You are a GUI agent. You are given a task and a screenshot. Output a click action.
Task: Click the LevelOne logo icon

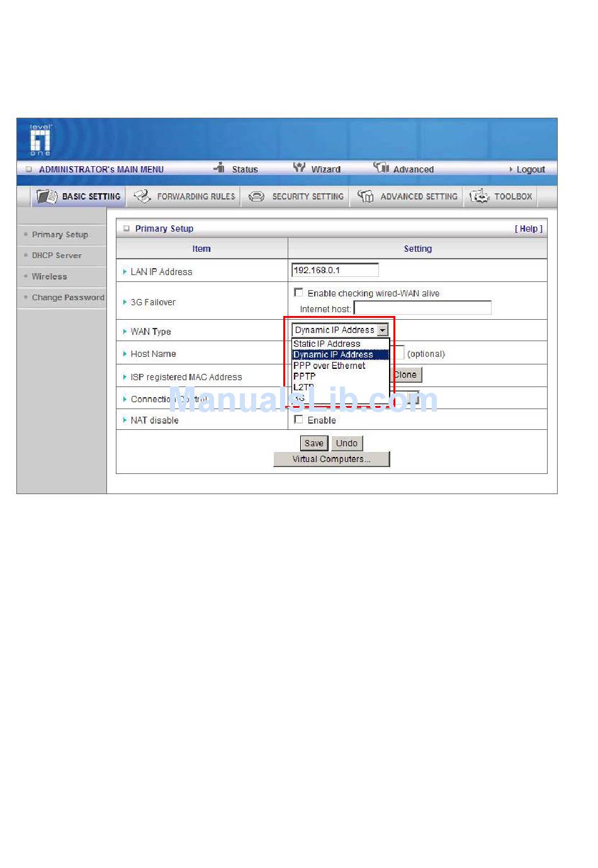point(40,140)
